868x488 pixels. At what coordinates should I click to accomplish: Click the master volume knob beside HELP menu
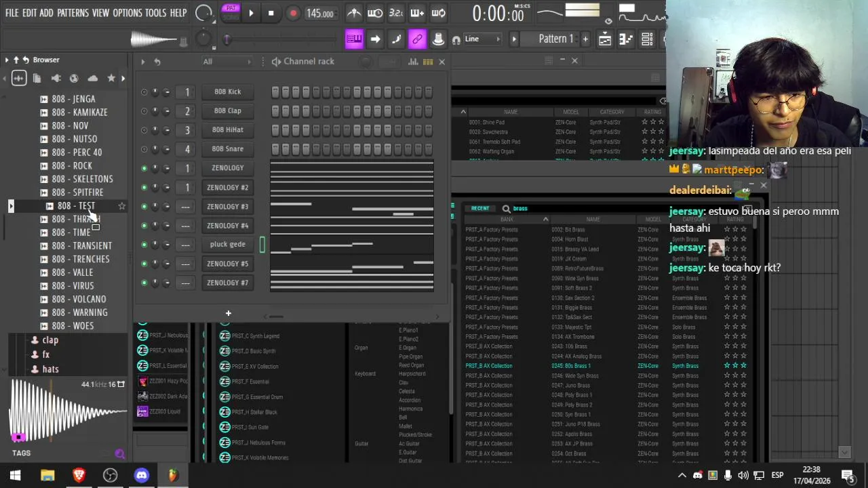click(x=203, y=13)
